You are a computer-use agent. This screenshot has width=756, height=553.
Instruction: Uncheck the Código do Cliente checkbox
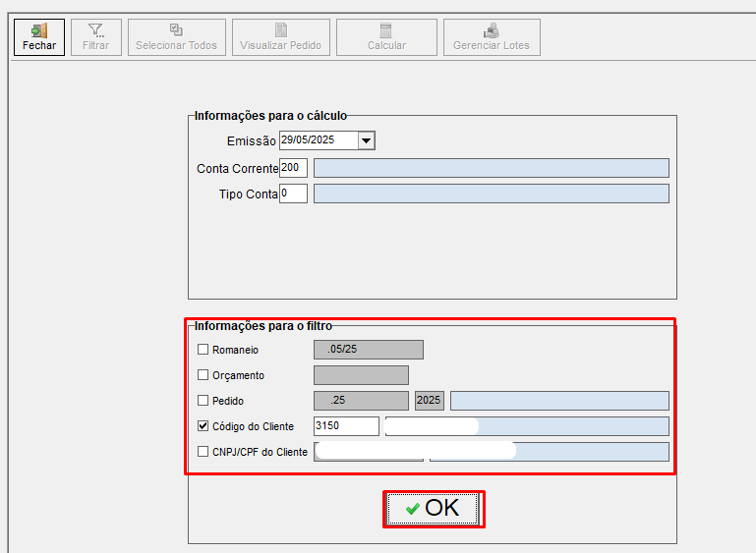204,426
